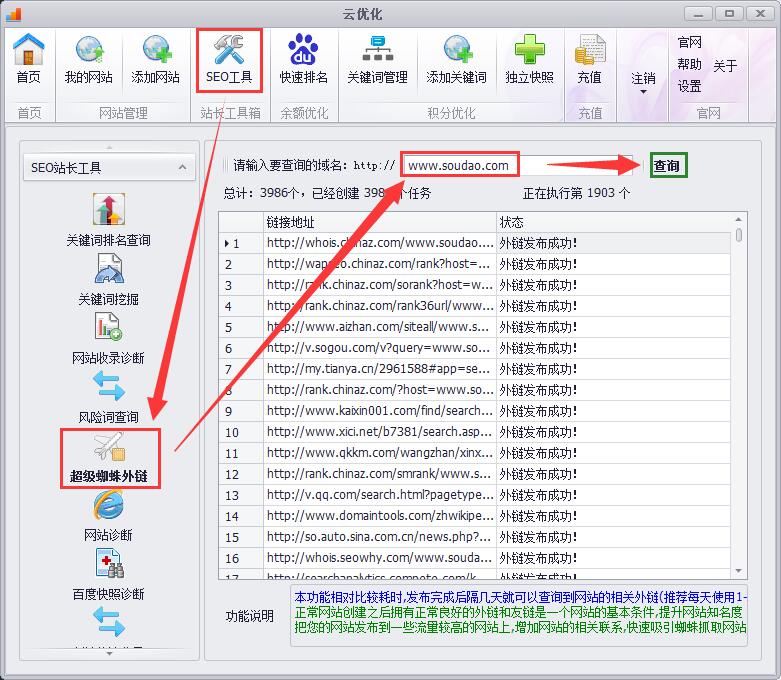
Task: Open the 帮助 menu item
Action: 689,65
